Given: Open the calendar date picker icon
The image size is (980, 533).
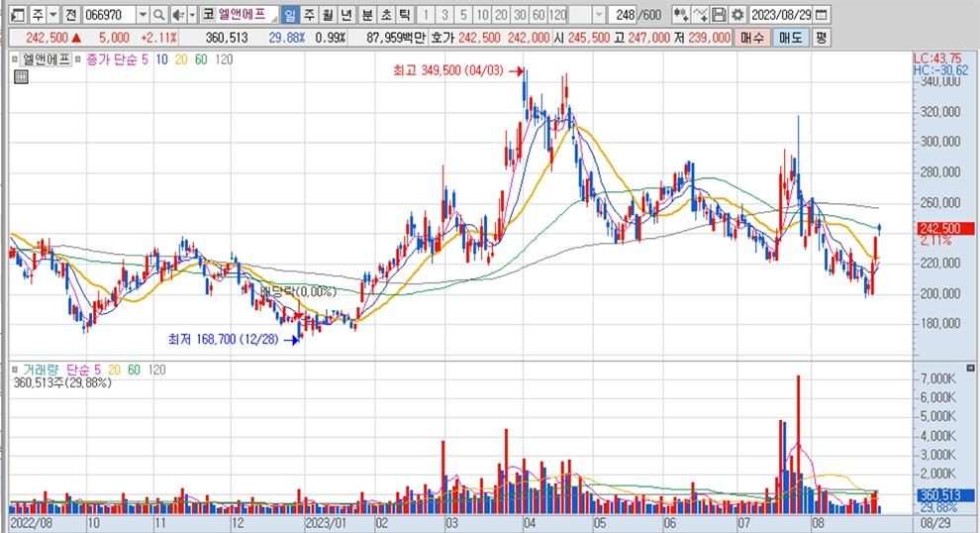Looking at the screenshot, I should [823, 15].
